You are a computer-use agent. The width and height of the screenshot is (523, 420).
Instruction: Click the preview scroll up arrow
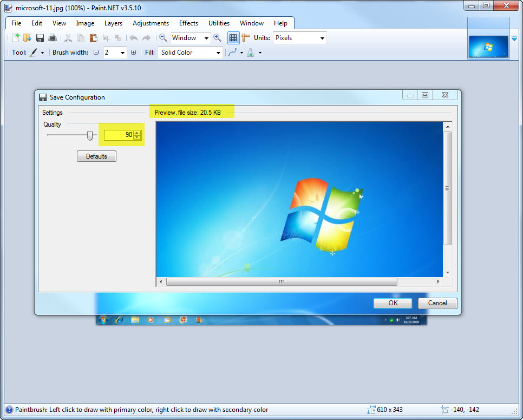click(448, 127)
